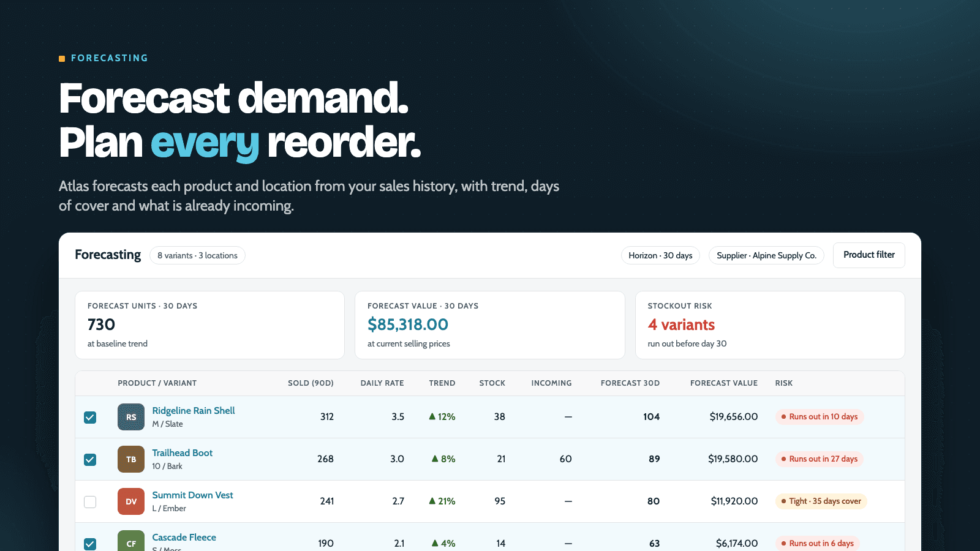Sort by the Incoming column header
The height and width of the screenshot is (551, 980).
(551, 383)
